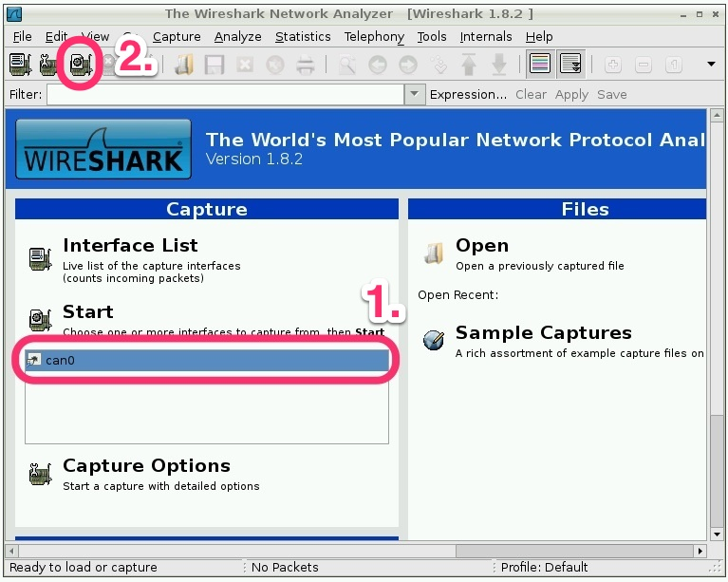Open a capture file toolbar icon
The image size is (728, 582).
point(184,65)
